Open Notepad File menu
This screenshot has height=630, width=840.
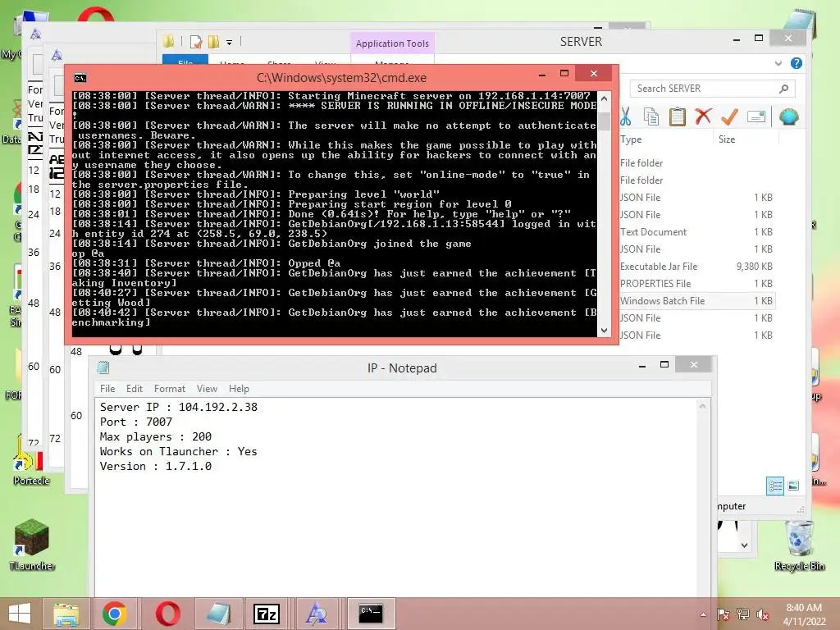click(107, 388)
